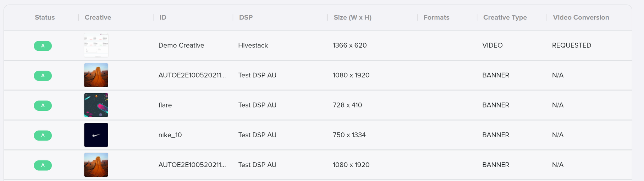Viewport: 644px width, 181px height.
Task: Sort by the Status column header
Action: (45, 17)
